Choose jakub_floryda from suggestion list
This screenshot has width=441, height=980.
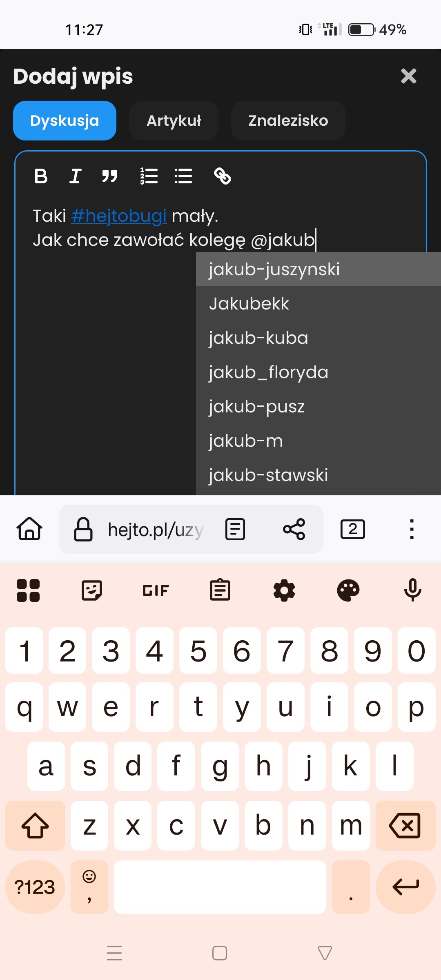pos(318,372)
